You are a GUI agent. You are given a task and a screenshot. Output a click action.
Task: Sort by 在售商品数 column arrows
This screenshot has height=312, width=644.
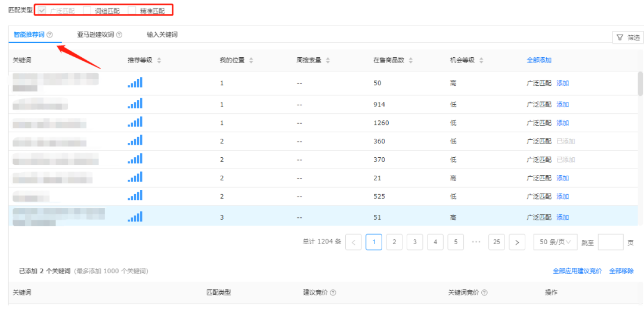click(411, 60)
